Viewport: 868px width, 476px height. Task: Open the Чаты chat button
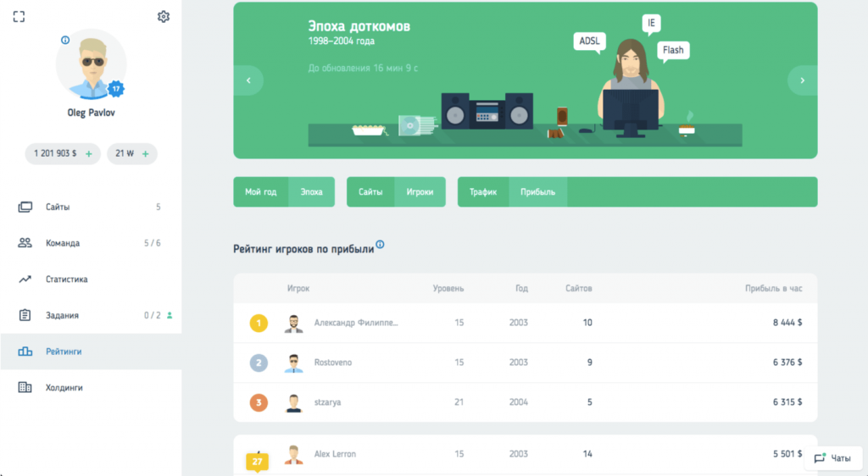click(832, 457)
